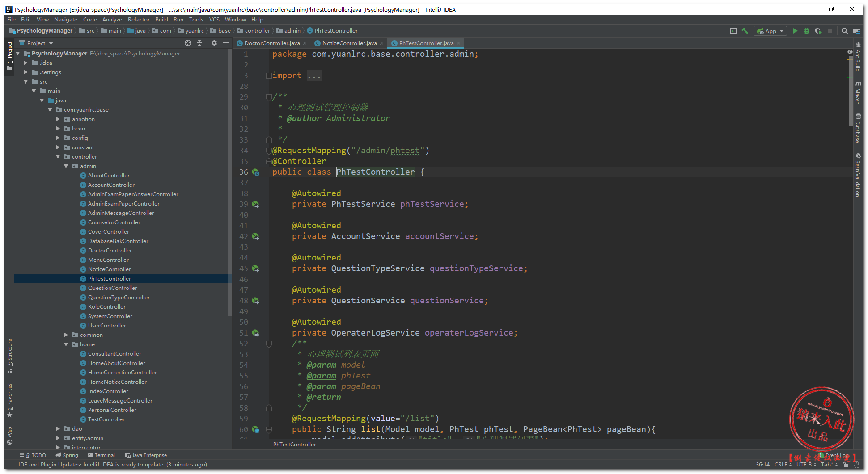The width and height of the screenshot is (868, 474).
Task: Expand the common package
Action: tap(66, 335)
